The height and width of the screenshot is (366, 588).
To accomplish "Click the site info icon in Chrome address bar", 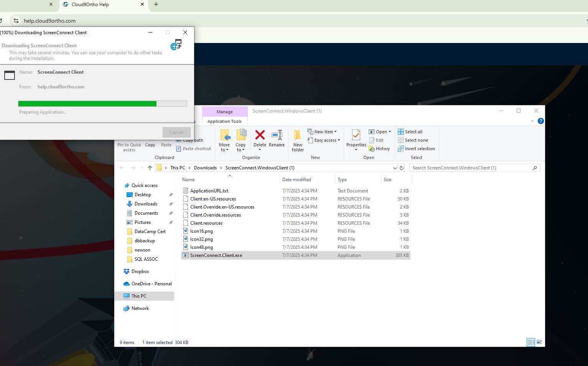I will coord(16,21).
